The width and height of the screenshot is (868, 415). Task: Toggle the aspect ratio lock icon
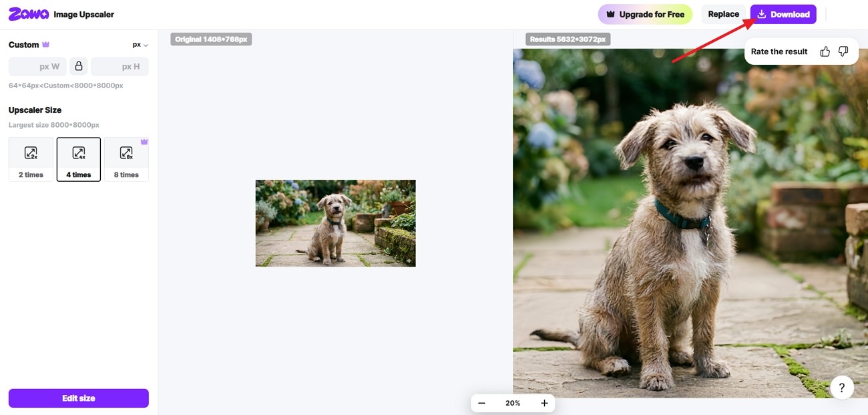pos(79,66)
